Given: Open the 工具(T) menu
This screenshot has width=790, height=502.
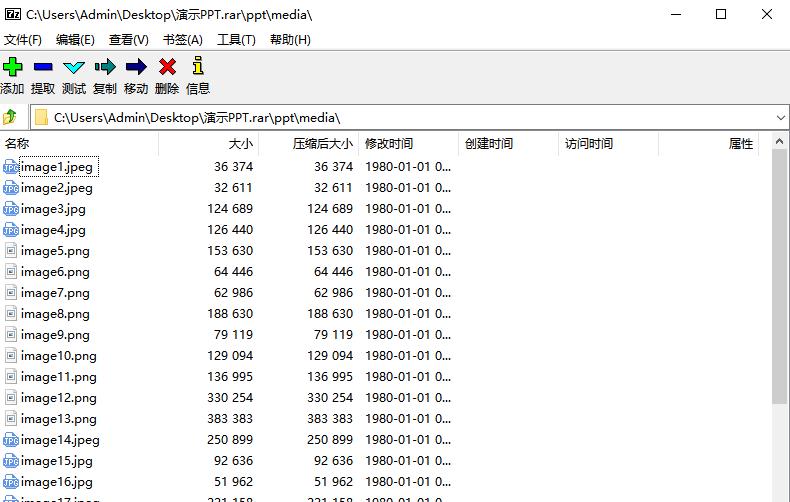Looking at the screenshot, I should click(x=236, y=39).
